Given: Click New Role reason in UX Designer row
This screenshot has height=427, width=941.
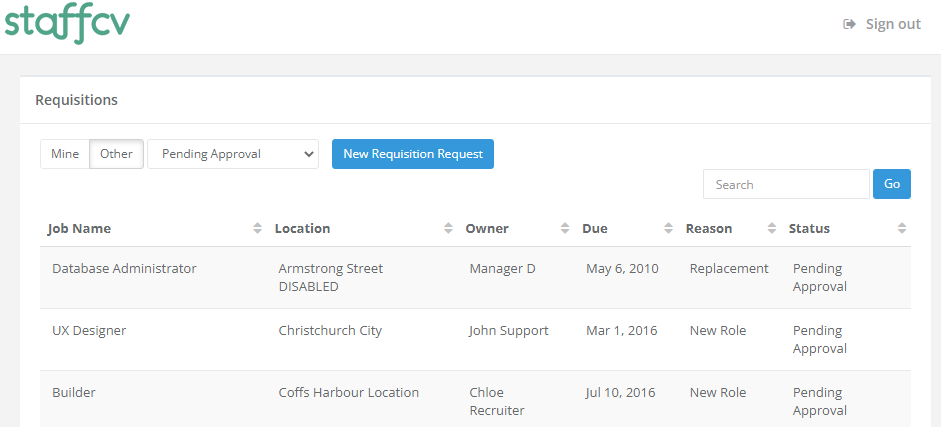Looking at the screenshot, I should coord(718,330).
